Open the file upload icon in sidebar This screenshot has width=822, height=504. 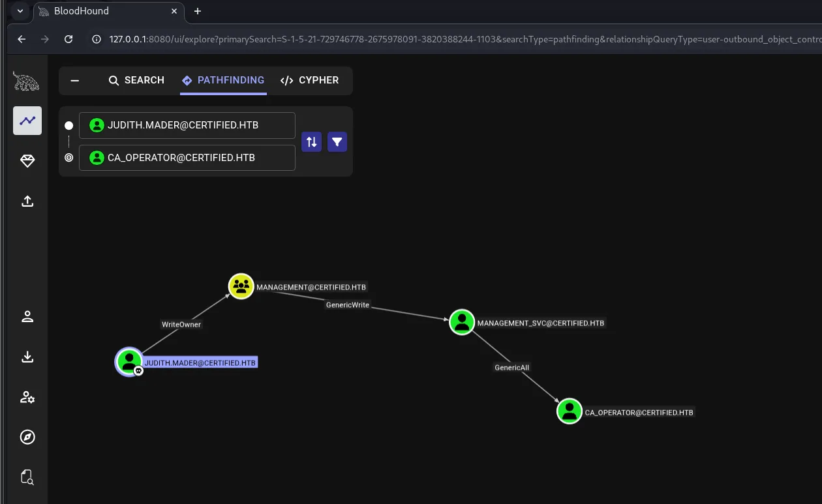[27, 201]
